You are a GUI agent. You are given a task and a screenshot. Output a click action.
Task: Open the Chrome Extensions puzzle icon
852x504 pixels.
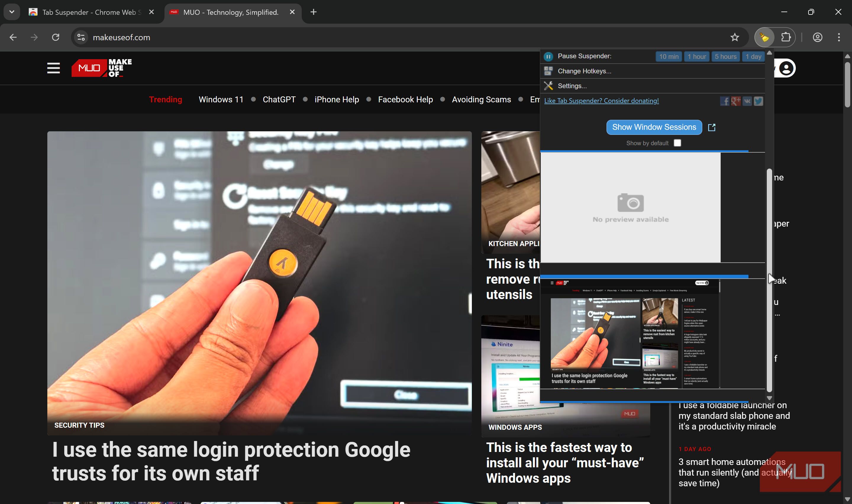pos(786,37)
